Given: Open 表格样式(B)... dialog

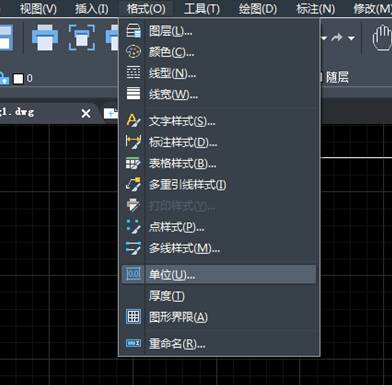Looking at the screenshot, I should 218,164.
